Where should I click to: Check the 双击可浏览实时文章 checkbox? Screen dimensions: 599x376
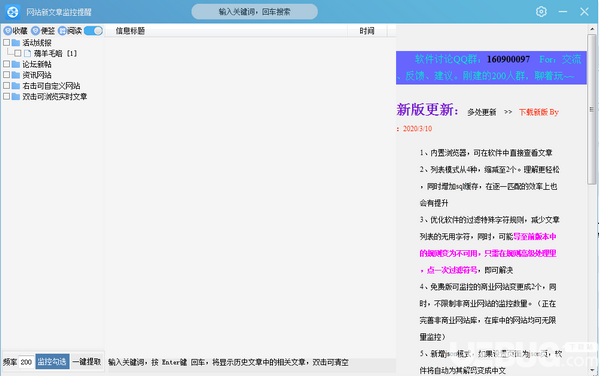tap(6, 96)
